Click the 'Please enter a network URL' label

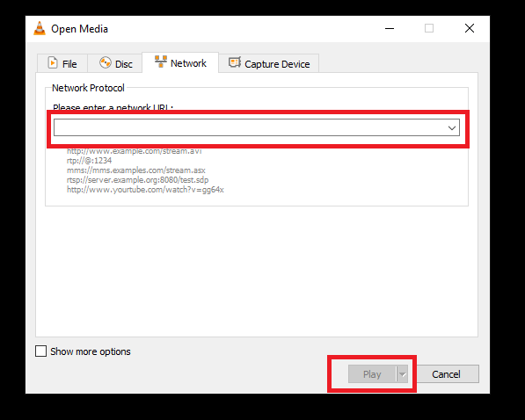pyautogui.click(x=113, y=107)
